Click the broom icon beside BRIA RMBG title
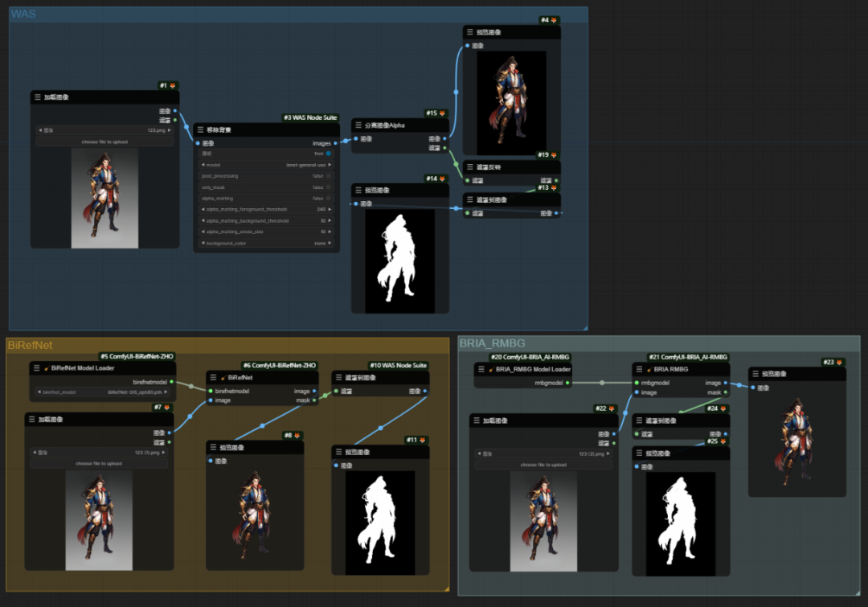868x607 pixels. tap(649, 369)
